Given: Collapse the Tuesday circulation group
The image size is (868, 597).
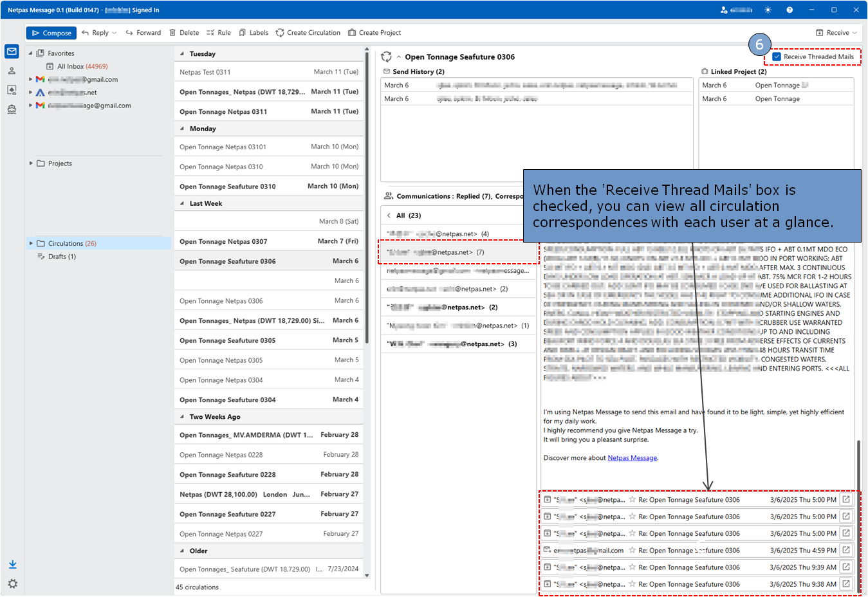Looking at the screenshot, I should pos(182,54).
